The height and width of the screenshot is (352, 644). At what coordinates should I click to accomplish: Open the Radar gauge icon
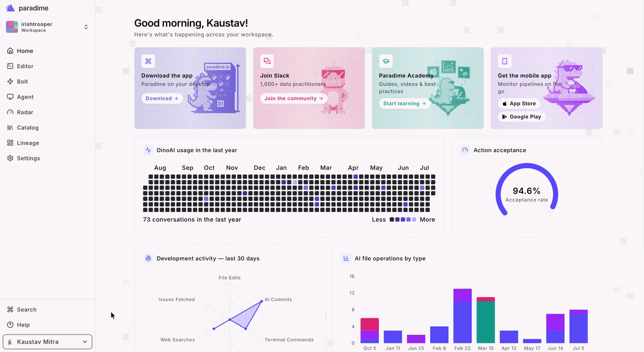click(x=11, y=112)
